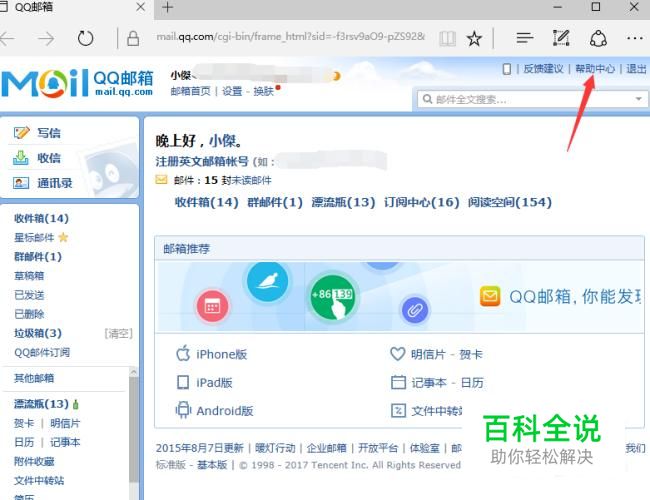Image resolution: width=650 pixels, height=500 pixels.
Task: Click the sidebar scrollbar up arrow
Action: [133, 372]
